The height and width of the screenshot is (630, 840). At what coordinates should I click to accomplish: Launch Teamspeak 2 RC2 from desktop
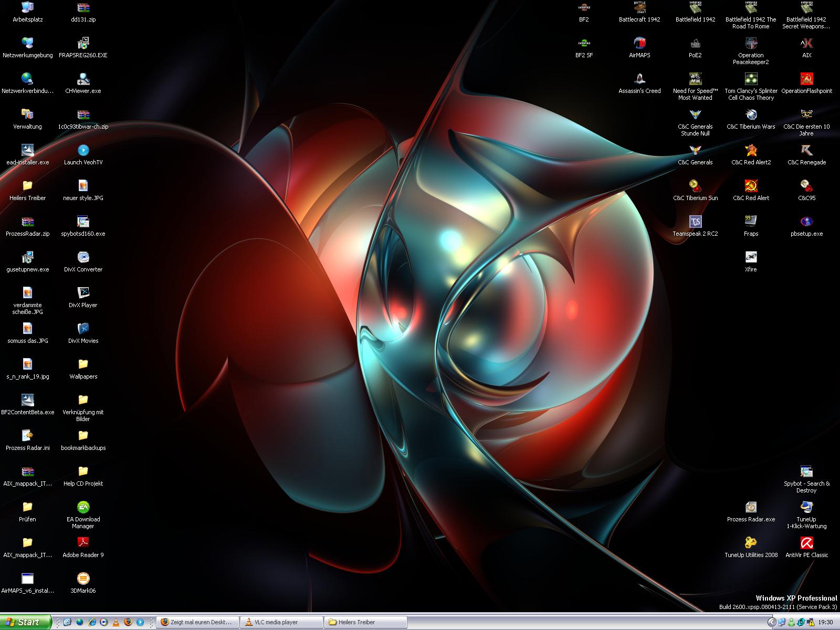[695, 222]
